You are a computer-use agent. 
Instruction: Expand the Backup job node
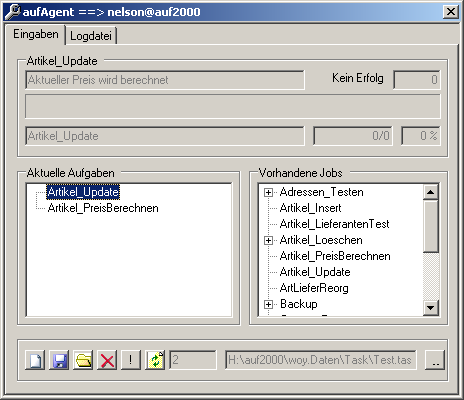coord(268,304)
